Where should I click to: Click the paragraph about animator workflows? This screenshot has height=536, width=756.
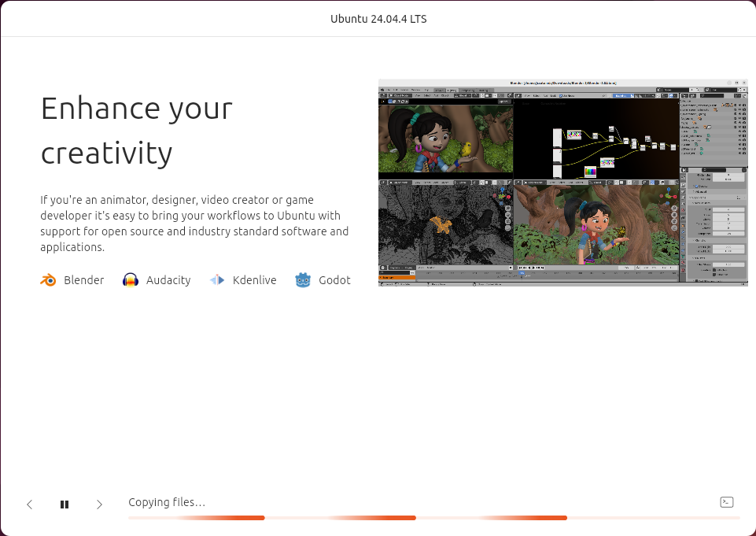194,224
